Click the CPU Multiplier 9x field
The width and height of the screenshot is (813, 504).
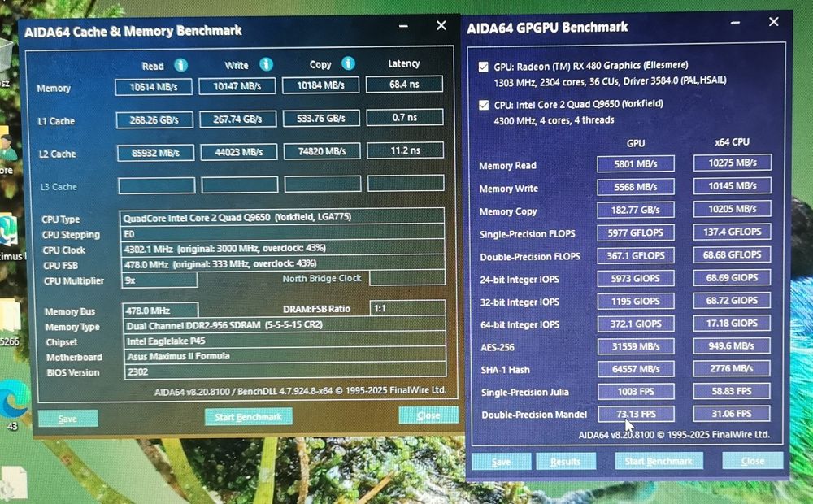click(x=159, y=280)
